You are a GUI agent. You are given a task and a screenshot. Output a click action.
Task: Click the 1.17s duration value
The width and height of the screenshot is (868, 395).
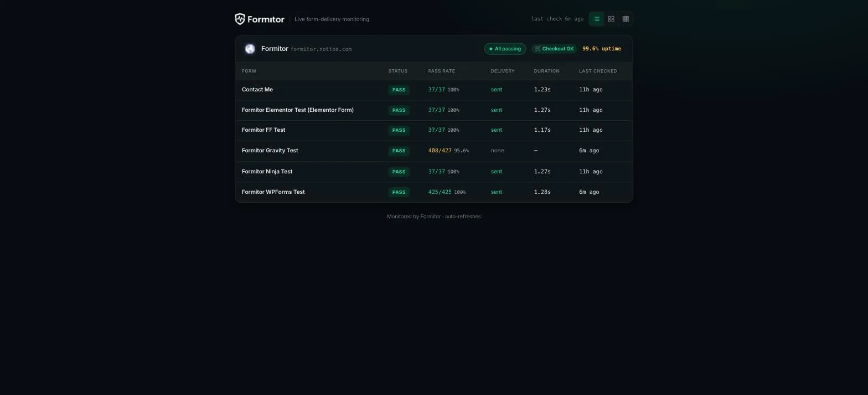coord(542,130)
